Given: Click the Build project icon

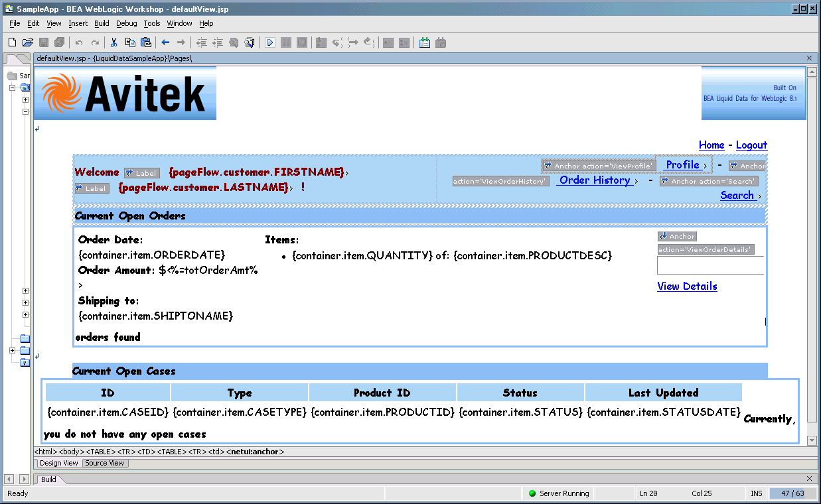Looking at the screenshot, I should (x=425, y=42).
